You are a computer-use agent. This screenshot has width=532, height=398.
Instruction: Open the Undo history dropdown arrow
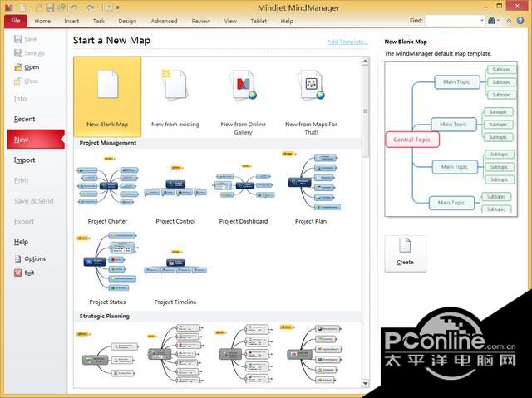(x=81, y=7)
